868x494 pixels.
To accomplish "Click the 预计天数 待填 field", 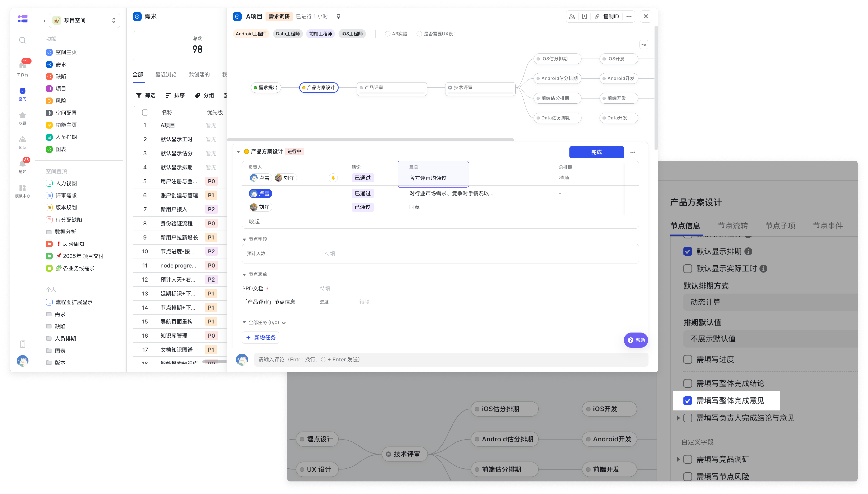I will [x=330, y=254].
